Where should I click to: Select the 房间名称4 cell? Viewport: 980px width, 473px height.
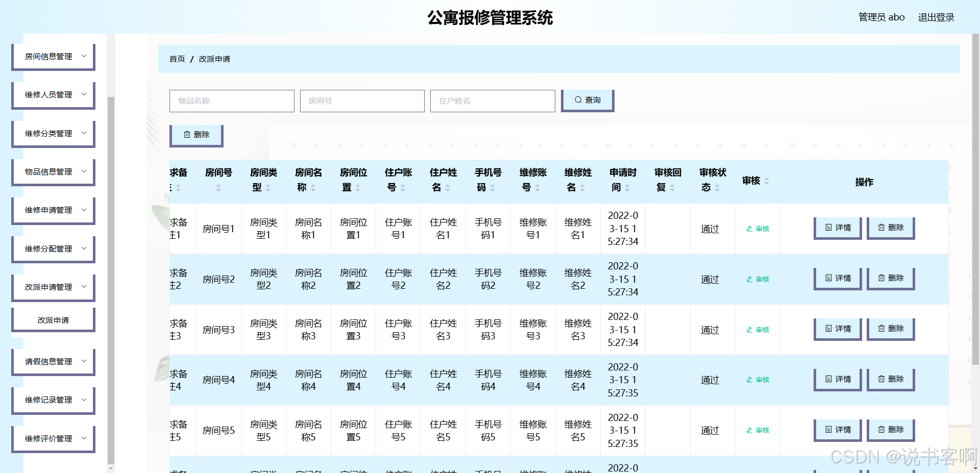(308, 380)
